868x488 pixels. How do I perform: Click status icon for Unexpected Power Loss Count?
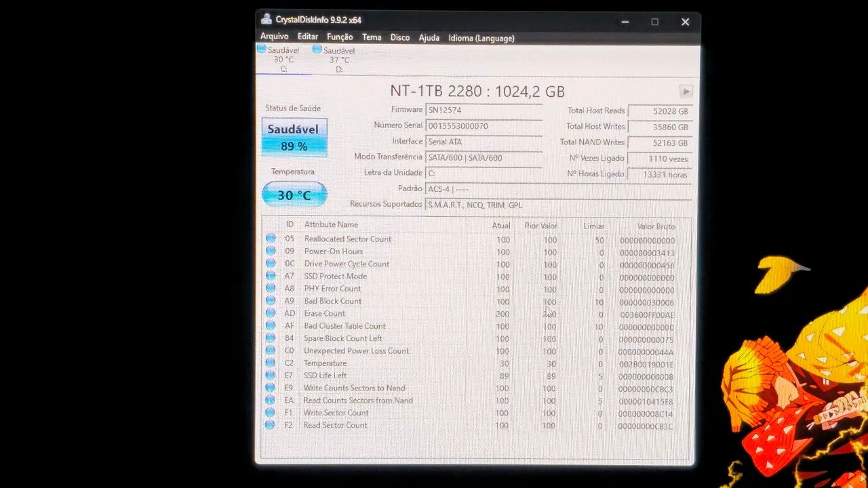[271, 350]
